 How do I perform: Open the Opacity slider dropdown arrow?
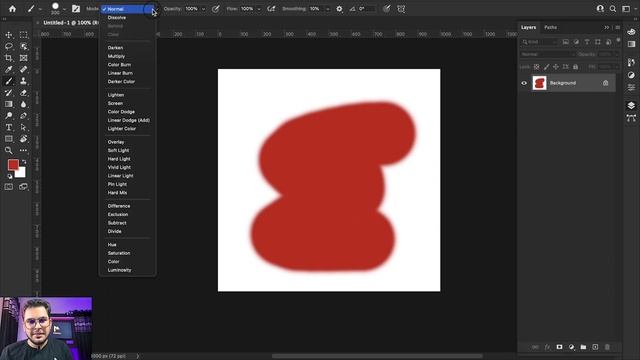203,9
